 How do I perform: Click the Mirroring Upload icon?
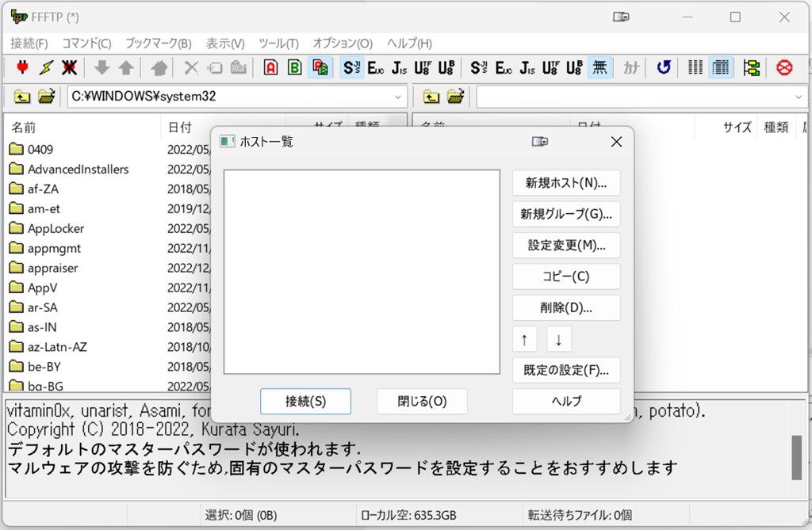[x=159, y=68]
